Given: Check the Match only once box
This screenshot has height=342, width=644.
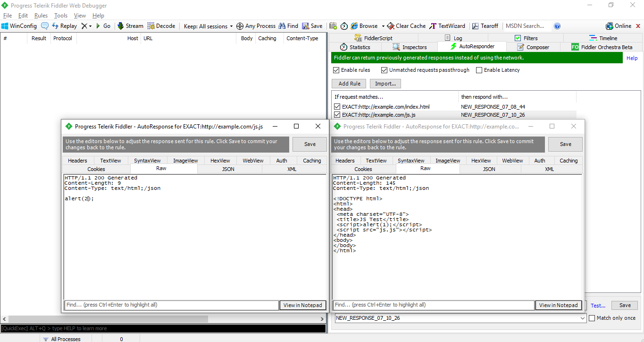Looking at the screenshot, I should click(593, 318).
